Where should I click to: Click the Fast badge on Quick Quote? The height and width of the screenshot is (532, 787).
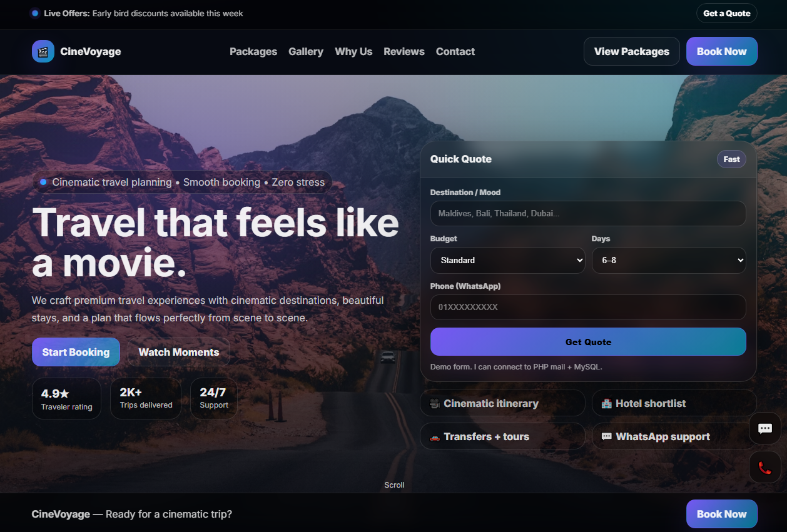[731, 159]
